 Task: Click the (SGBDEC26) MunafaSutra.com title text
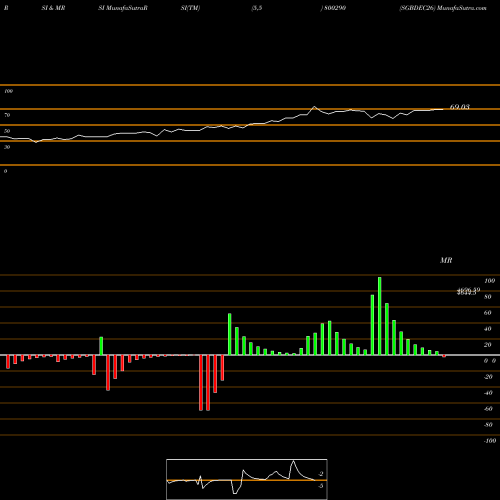click(443, 8)
